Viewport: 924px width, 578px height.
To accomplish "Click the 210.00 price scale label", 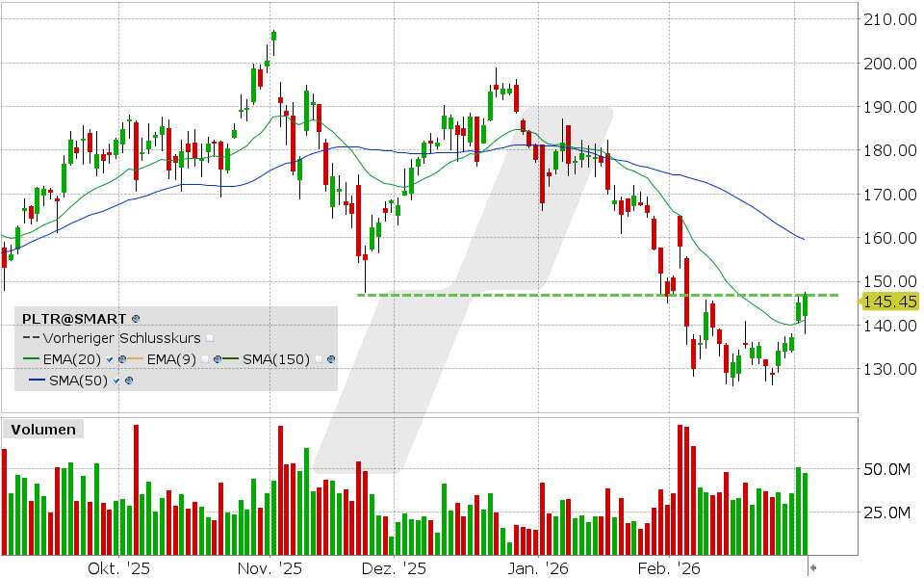I will (x=890, y=17).
